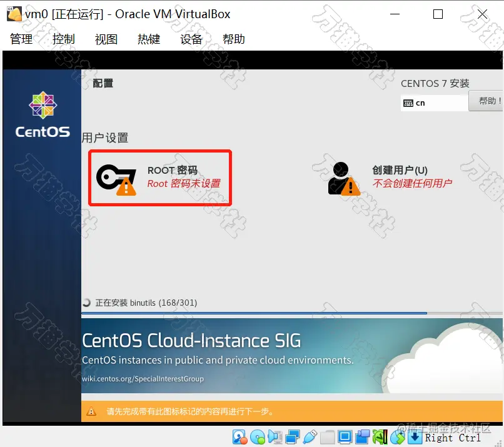504x447 pixels.
Task: Click the VirtualBox window title icon
Action: pos(14,14)
